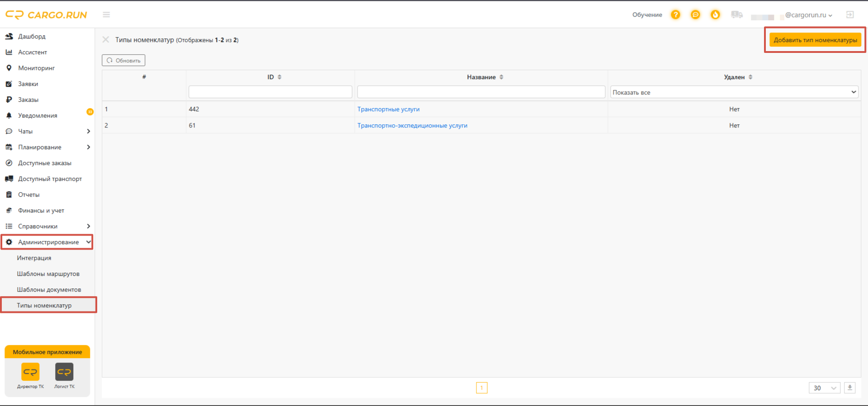Image resolution: width=868 pixels, height=406 pixels.
Task: Click Нет in Транспортные услуги row
Action: 734,109
